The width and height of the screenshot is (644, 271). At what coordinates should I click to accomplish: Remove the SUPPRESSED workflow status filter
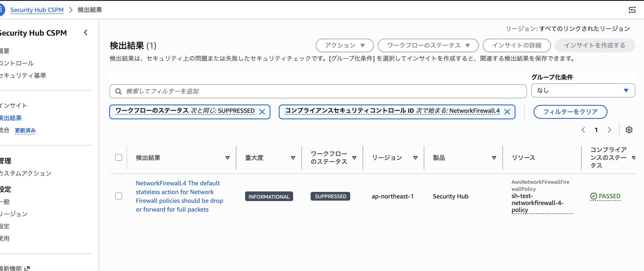[x=262, y=112]
